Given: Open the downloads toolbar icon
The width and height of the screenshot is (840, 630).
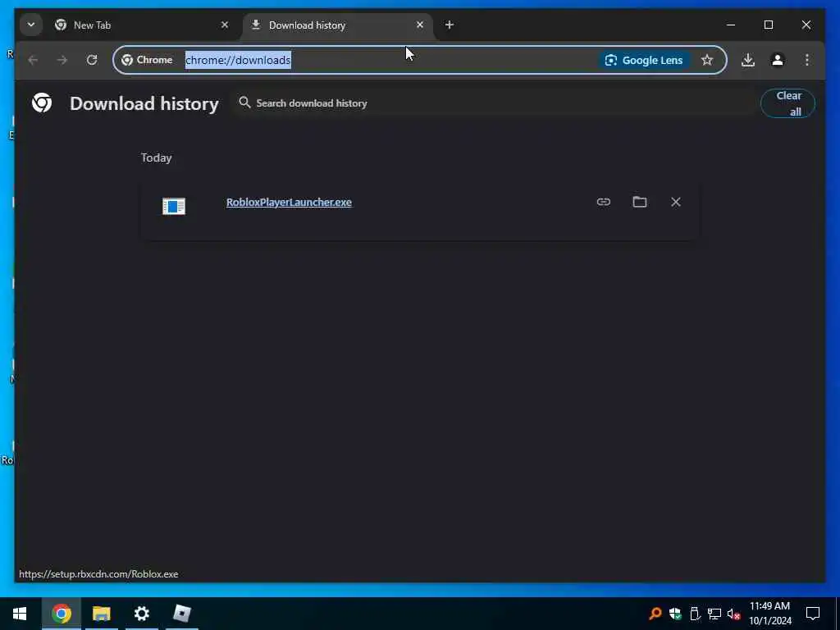Looking at the screenshot, I should [x=748, y=60].
